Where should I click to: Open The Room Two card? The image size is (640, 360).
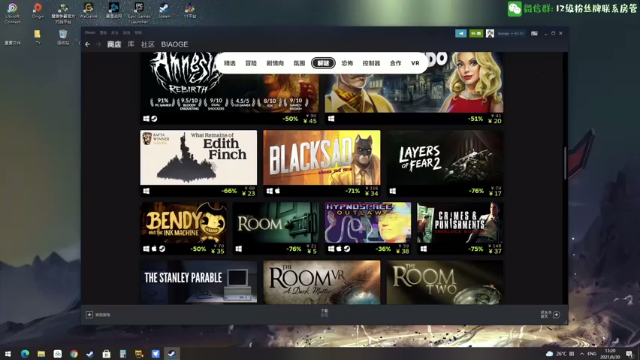point(445,282)
